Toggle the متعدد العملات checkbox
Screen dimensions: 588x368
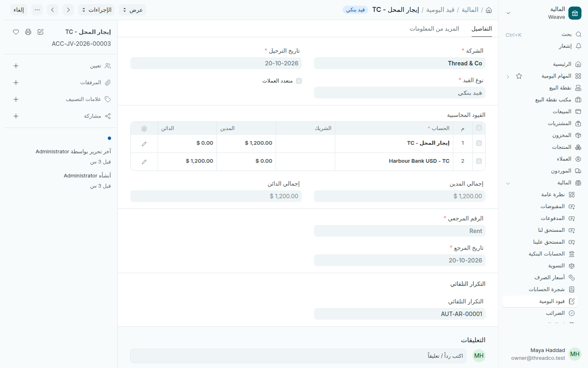pyautogui.click(x=299, y=81)
